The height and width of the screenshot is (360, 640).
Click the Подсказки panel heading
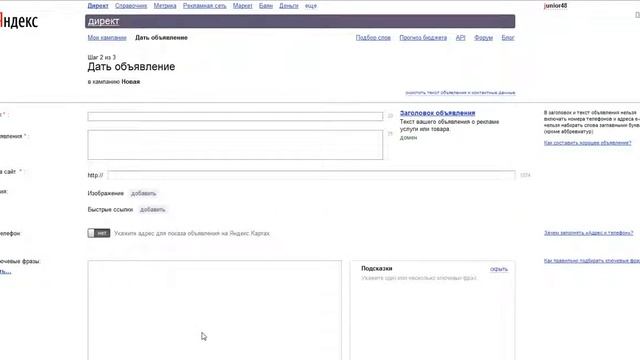(376, 269)
